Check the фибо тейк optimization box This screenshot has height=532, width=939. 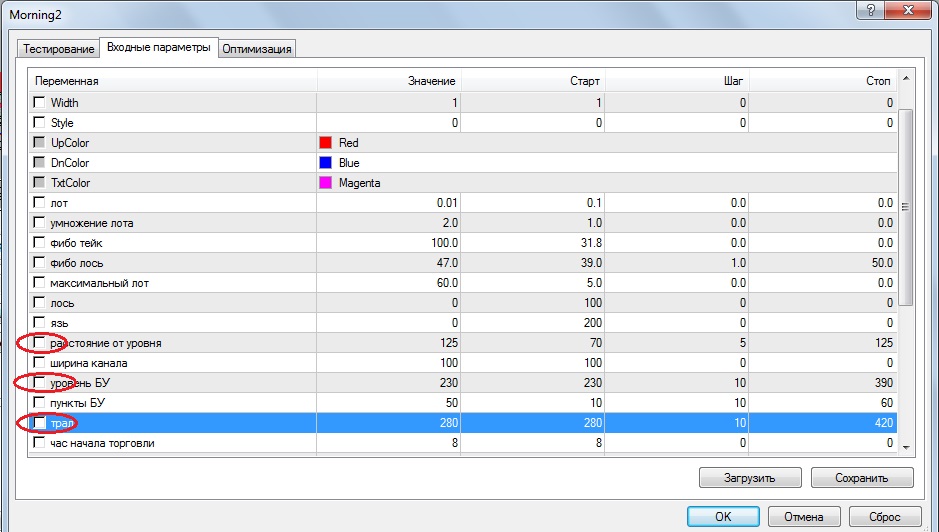(40, 243)
